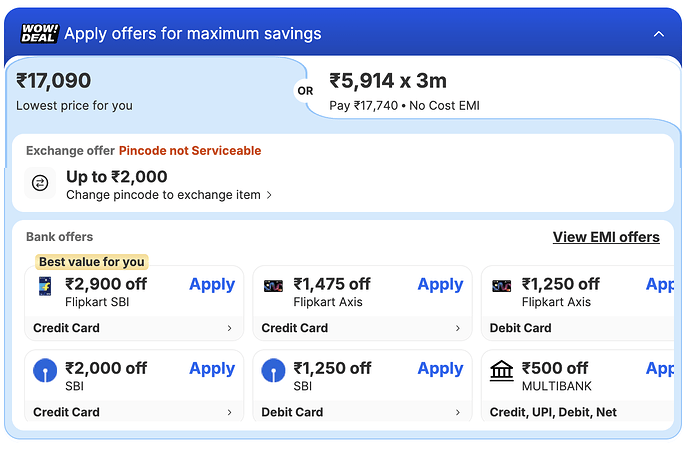
Task: Click the exchange arrows icon
Action: [40, 183]
